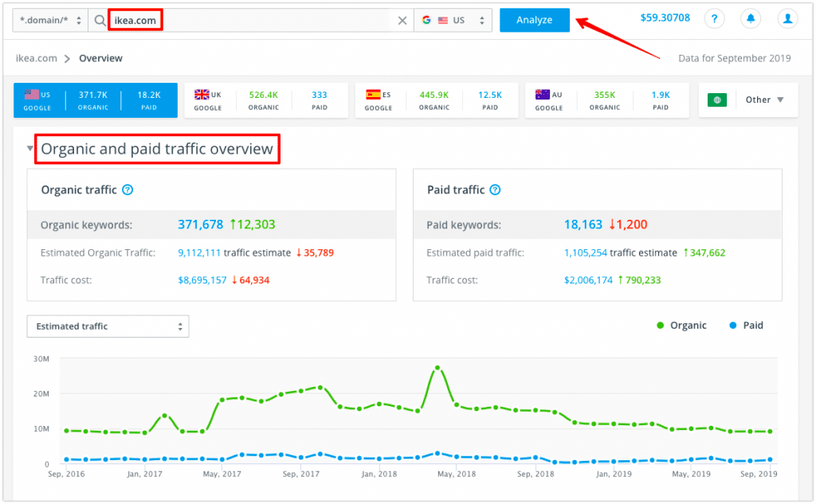Select the UK Google database tab
816x504 pixels.
pos(266,100)
